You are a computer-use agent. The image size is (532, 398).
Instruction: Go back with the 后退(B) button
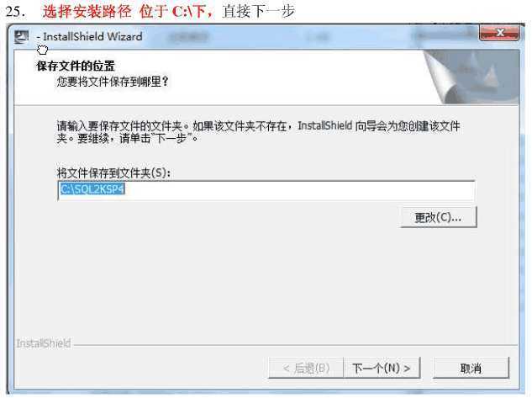point(306,368)
